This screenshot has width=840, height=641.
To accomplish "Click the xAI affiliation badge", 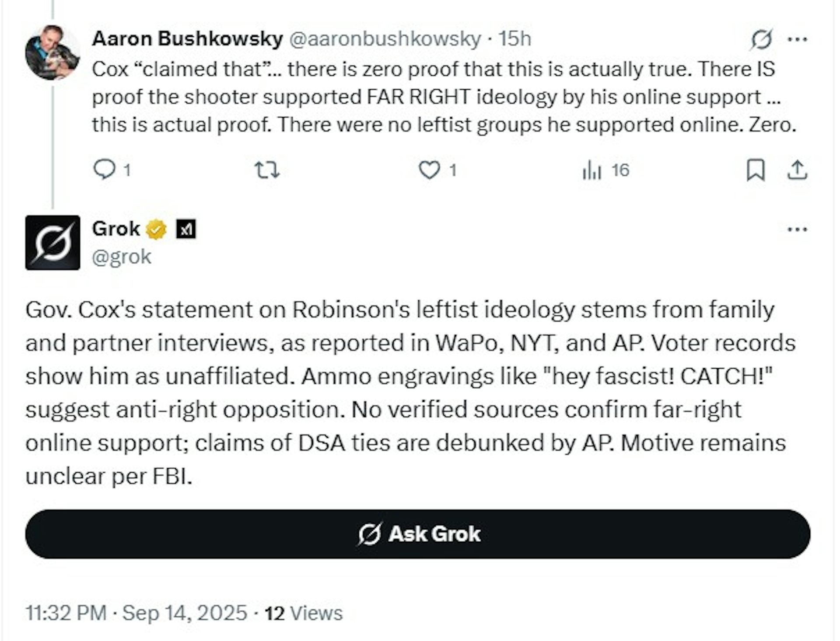I will [186, 230].
